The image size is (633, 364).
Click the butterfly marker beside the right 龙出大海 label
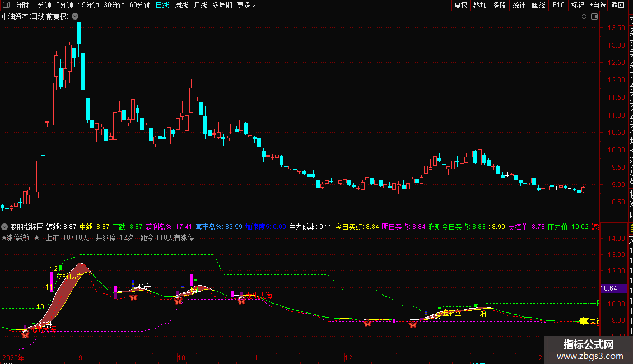[x=241, y=301]
